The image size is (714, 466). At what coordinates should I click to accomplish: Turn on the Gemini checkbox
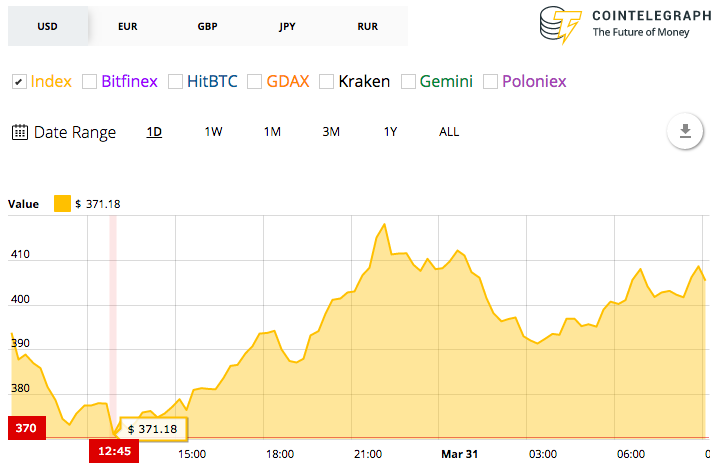[407, 81]
